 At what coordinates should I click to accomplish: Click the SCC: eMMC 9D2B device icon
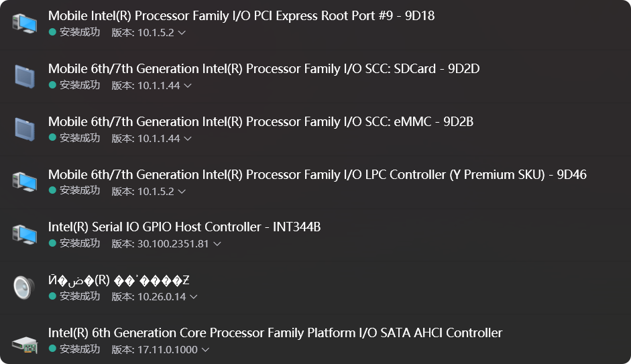[25, 128]
